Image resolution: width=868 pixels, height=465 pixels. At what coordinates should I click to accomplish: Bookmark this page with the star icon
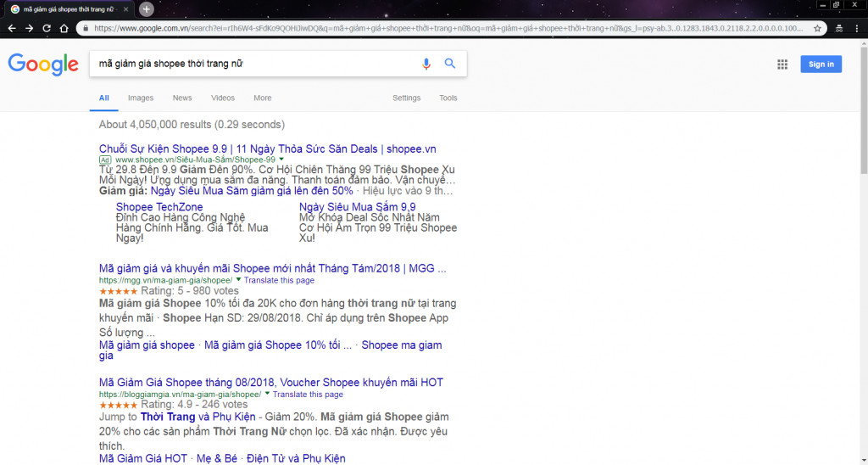[x=817, y=28]
